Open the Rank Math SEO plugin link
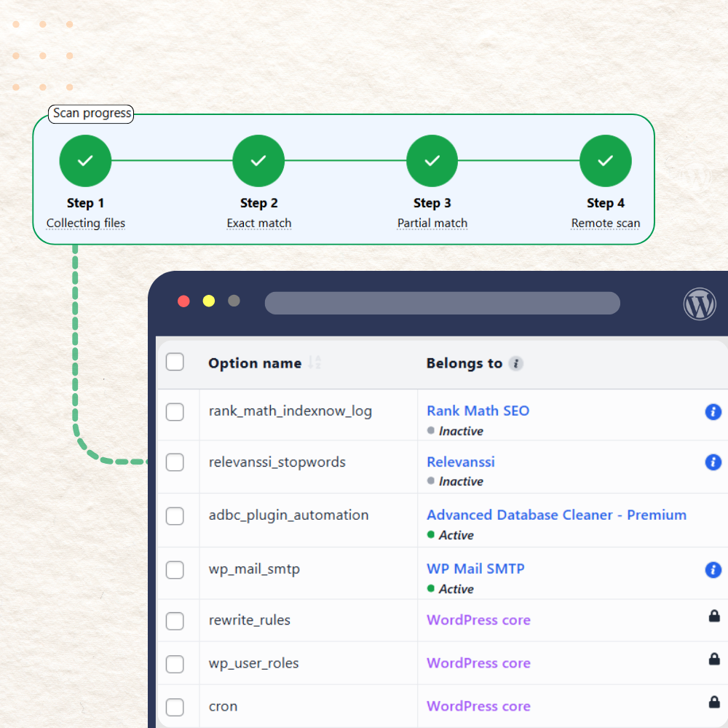This screenshot has height=728, width=728. 478,411
